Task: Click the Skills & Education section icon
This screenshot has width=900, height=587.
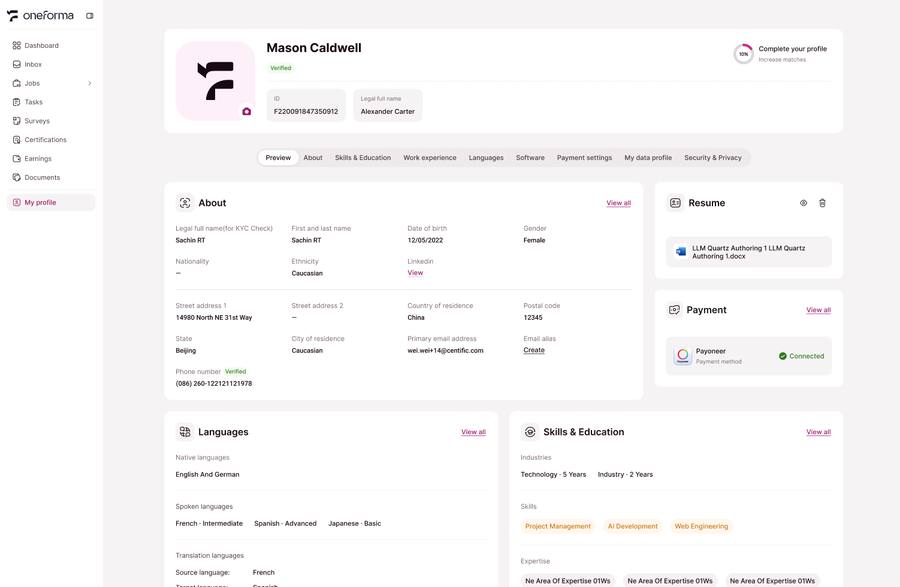Action: coord(530,431)
